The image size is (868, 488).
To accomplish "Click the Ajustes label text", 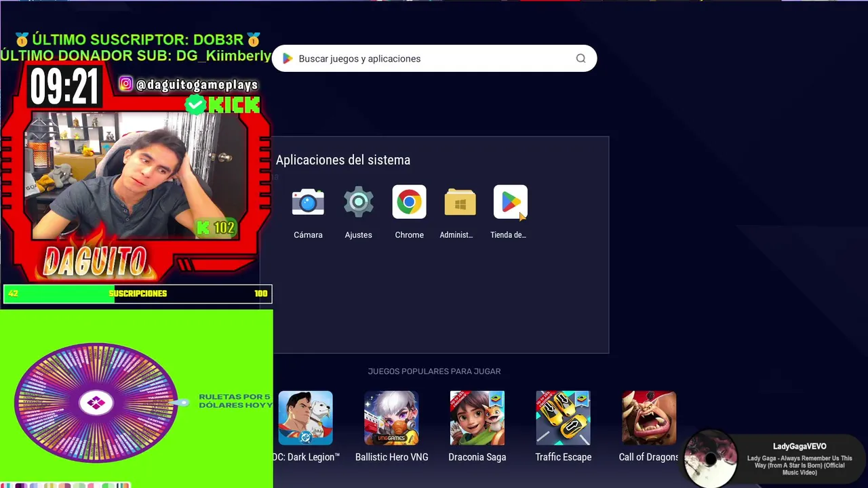I will 358,235.
